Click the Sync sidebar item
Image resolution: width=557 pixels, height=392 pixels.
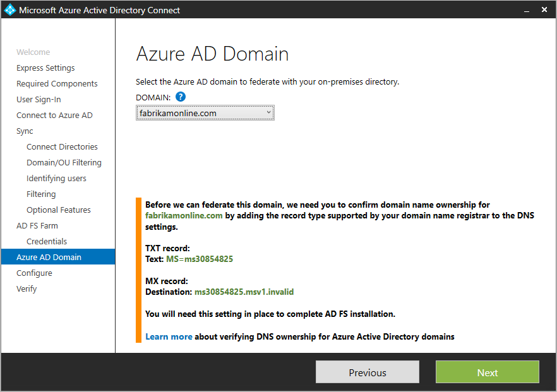(x=25, y=131)
